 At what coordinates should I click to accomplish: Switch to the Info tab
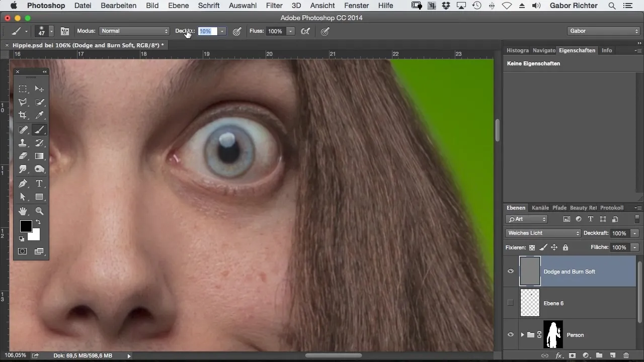point(607,50)
